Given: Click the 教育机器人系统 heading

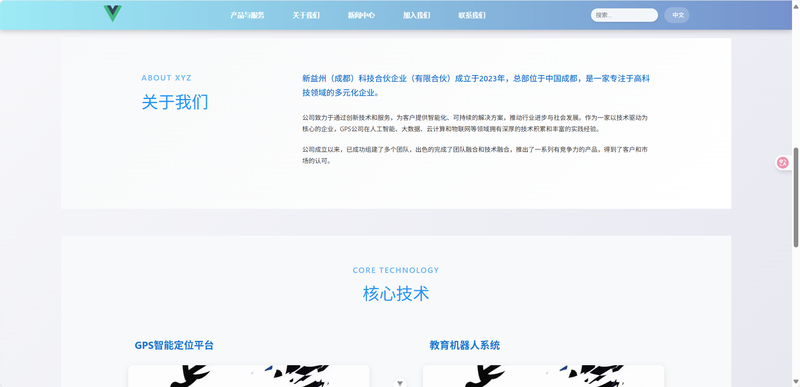Looking at the screenshot, I should point(465,345).
